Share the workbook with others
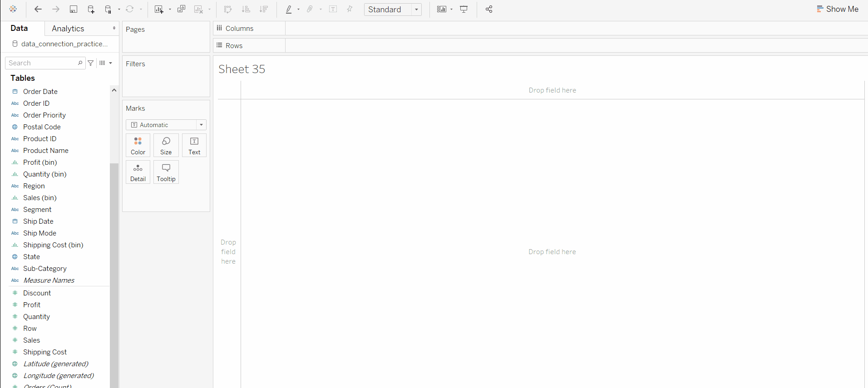 click(x=489, y=9)
